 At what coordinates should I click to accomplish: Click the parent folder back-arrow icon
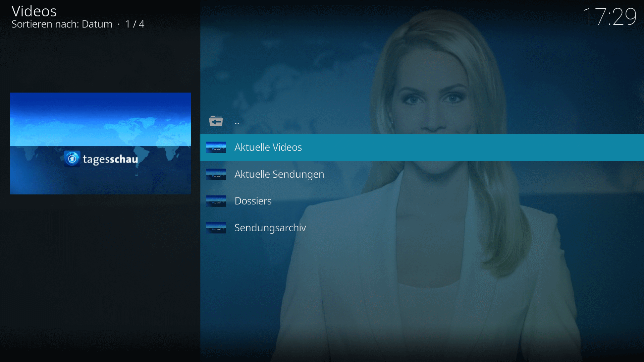216,121
